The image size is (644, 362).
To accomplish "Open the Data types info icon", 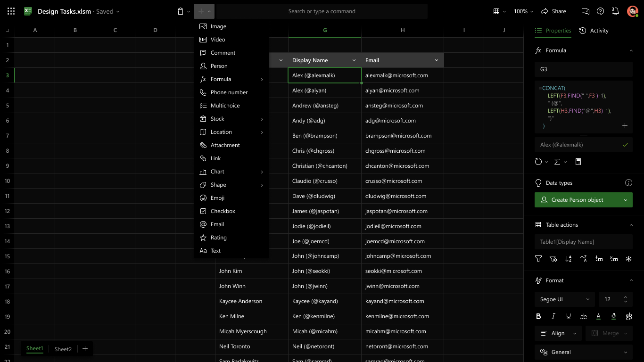I will (x=628, y=183).
